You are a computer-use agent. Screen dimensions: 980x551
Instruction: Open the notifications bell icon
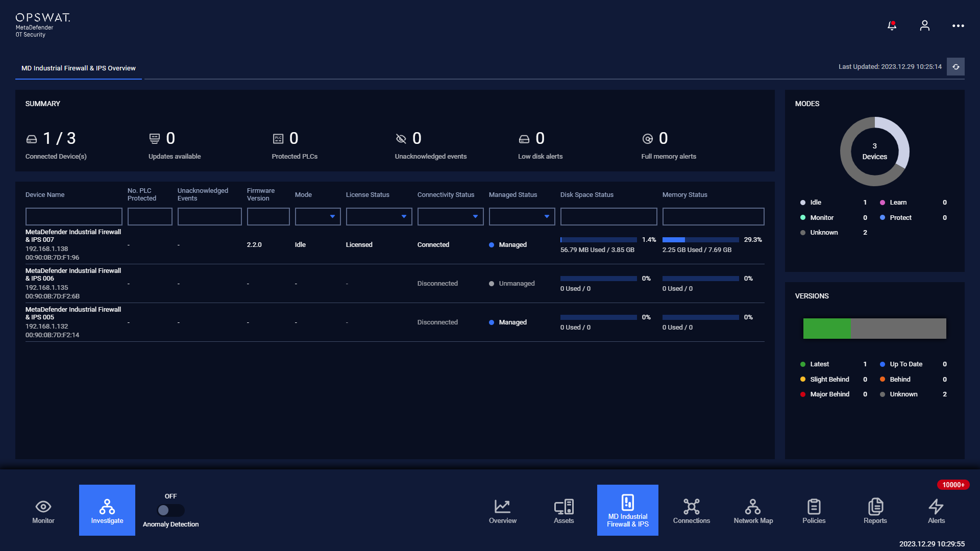[x=892, y=26]
